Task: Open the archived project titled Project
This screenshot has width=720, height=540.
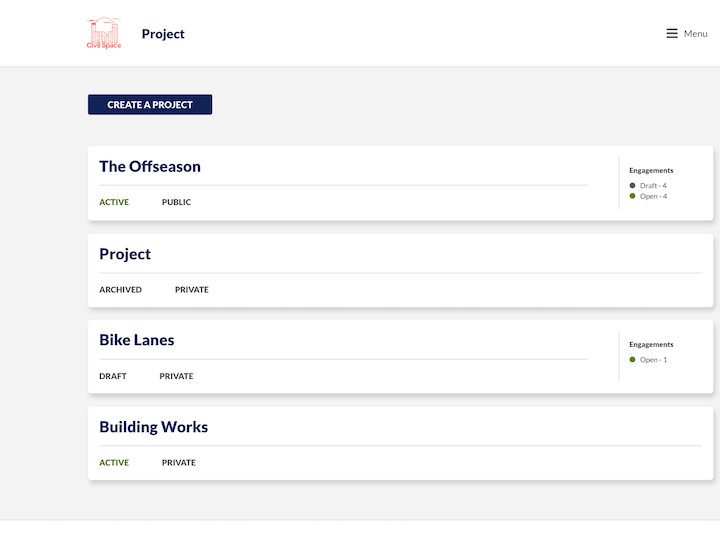Action: point(125,254)
